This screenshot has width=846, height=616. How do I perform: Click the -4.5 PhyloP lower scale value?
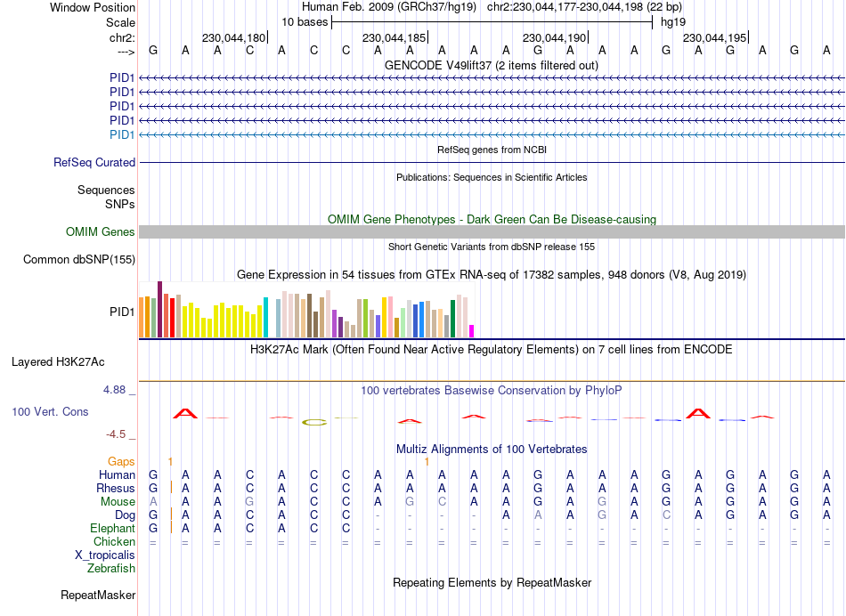116,434
